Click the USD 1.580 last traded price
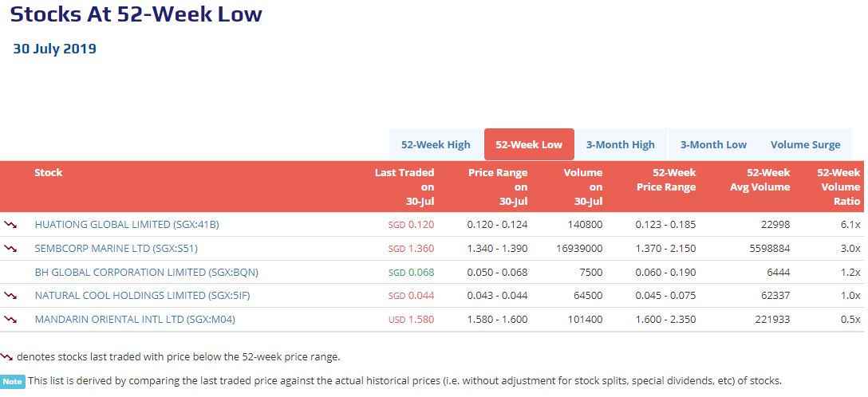The width and height of the screenshot is (868, 397). pos(412,319)
